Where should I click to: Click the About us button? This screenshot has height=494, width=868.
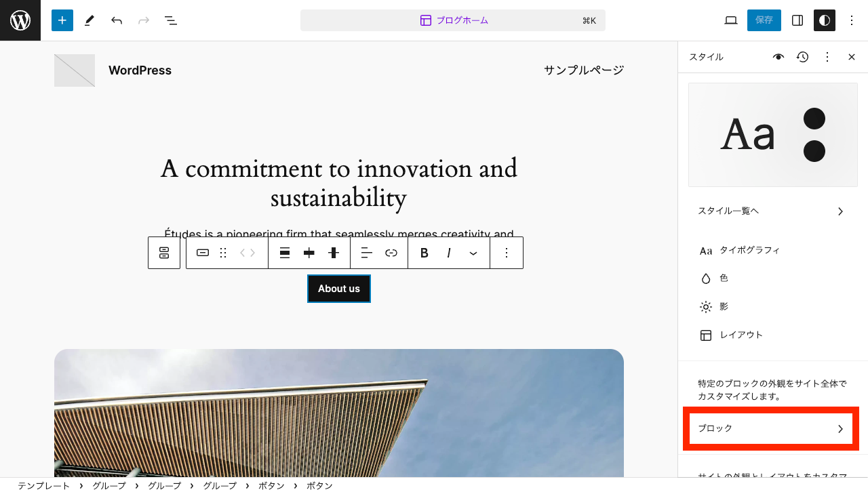339,289
